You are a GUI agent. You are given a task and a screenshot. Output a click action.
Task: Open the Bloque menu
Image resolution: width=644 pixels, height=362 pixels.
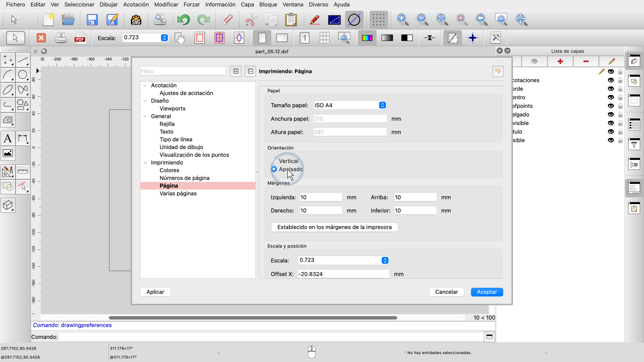pyautogui.click(x=268, y=5)
